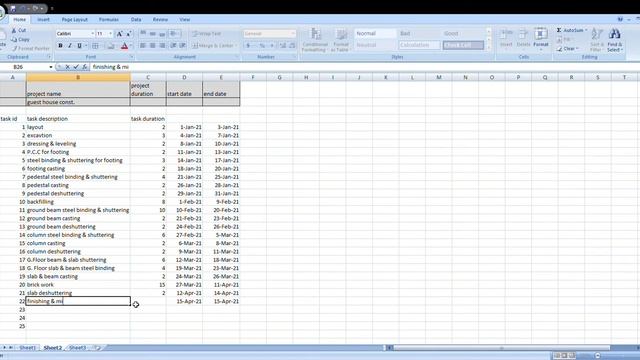Click the Insert Function fx button
Image resolution: width=640 pixels, height=360 pixels.
pos(84,67)
